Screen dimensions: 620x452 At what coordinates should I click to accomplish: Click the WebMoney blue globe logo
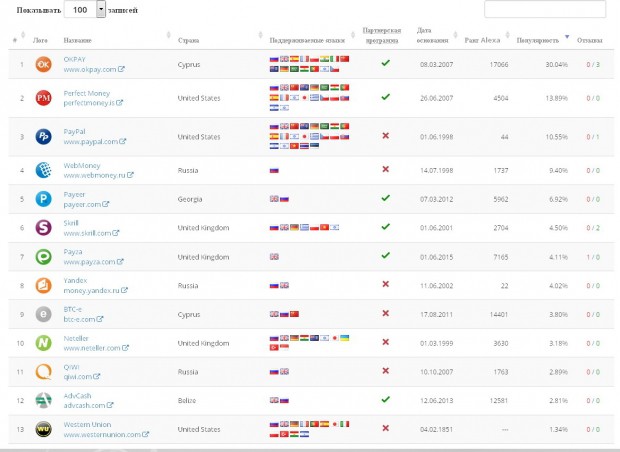click(x=43, y=170)
